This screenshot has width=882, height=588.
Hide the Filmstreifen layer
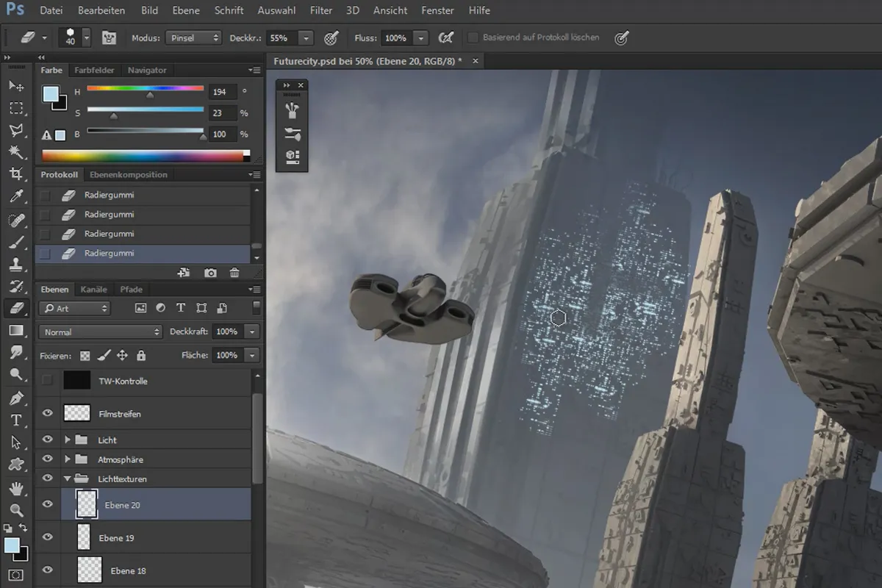click(x=48, y=413)
